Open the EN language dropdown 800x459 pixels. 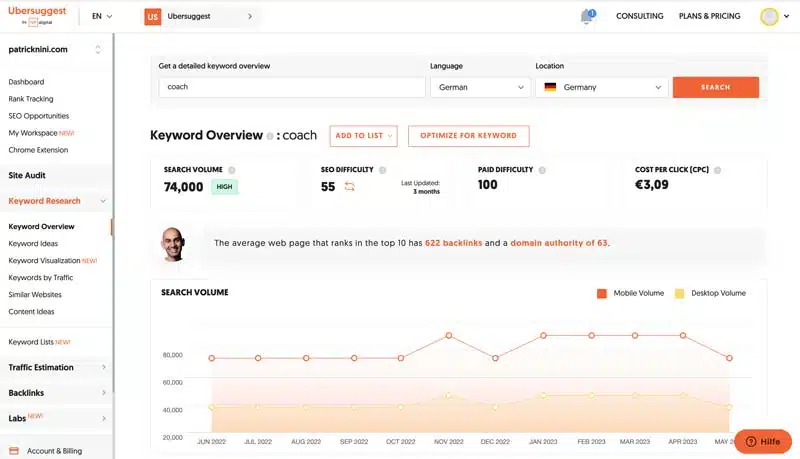[102, 16]
